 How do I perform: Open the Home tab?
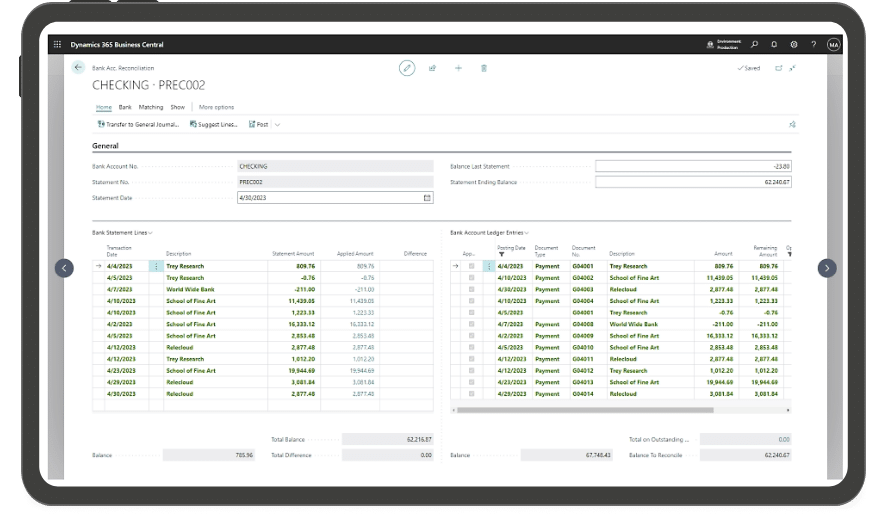[x=104, y=107]
